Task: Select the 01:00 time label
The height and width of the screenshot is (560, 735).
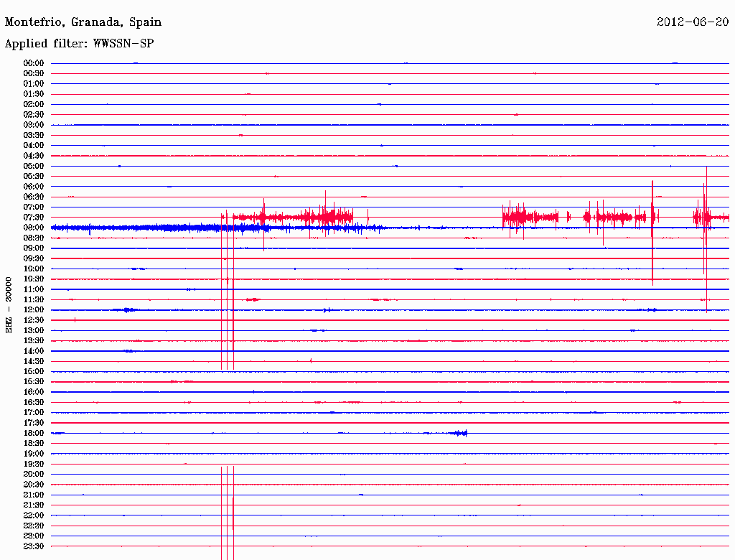Action: point(34,83)
